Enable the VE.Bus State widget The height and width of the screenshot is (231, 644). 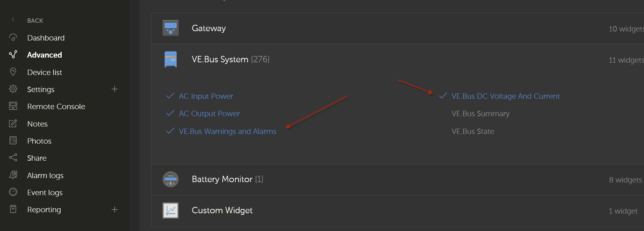pos(473,131)
